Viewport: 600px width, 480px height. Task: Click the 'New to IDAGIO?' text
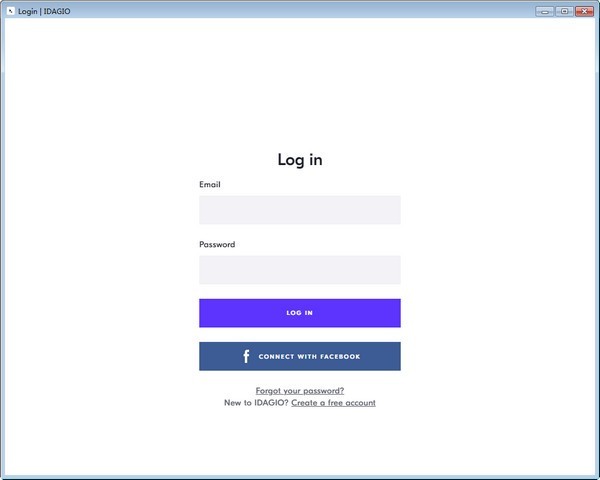tap(256, 403)
